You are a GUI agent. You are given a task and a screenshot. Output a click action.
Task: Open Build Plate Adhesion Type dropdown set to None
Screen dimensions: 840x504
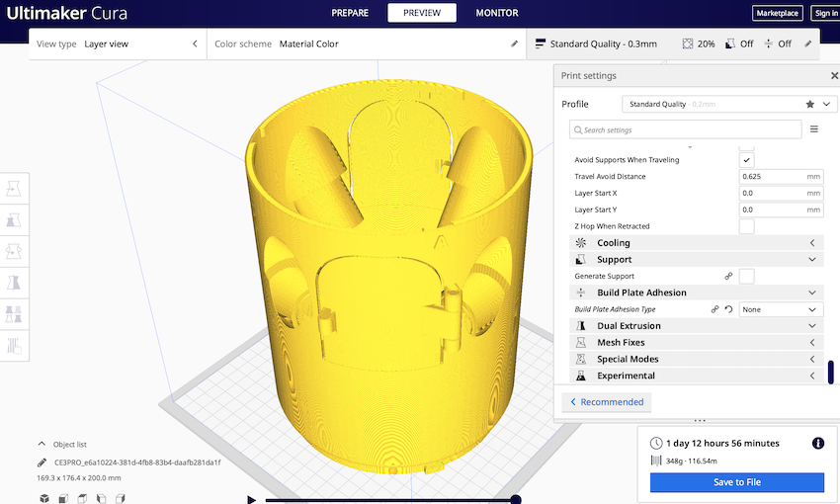click(781, 309)
